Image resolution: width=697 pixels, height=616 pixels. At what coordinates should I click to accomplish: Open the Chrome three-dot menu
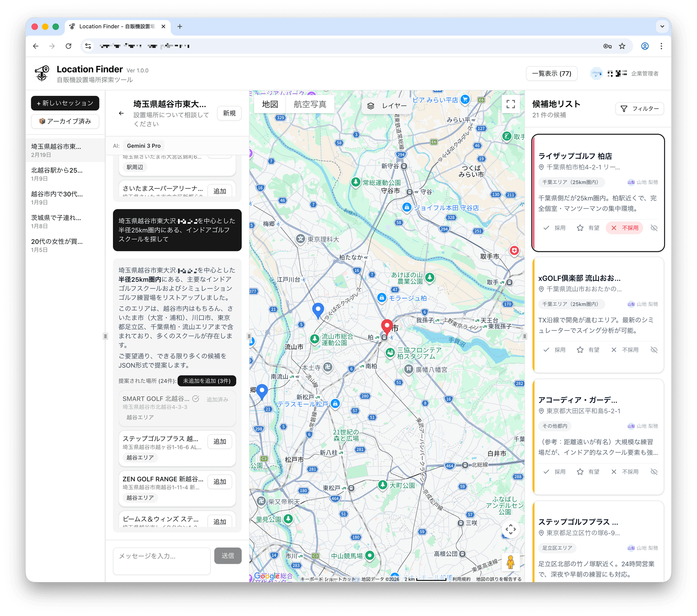tap(661, 46)
